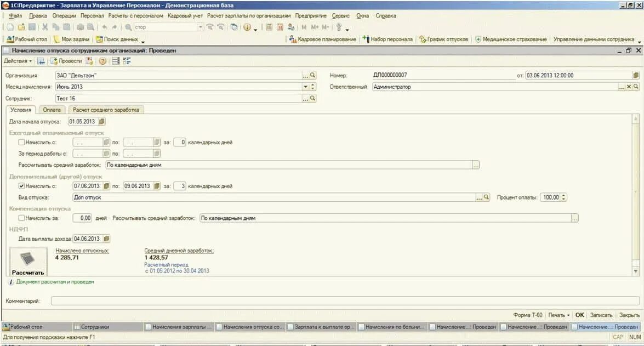Open Месяц начисления dropdown arrow
This screenshot has height=346, width=644.
coord(306,87)
